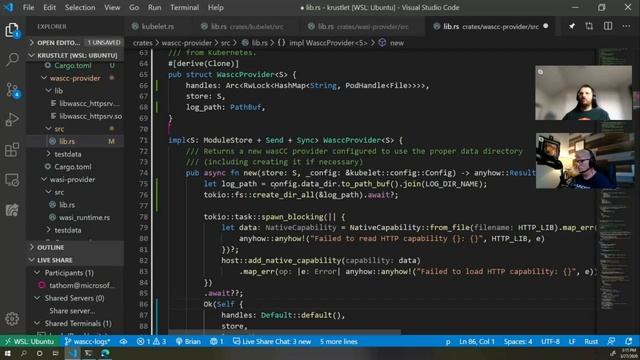The height and width of the screenshot is (360, 640).
Task: Open Problems via errors and warnings count
Action: (151, 341)
